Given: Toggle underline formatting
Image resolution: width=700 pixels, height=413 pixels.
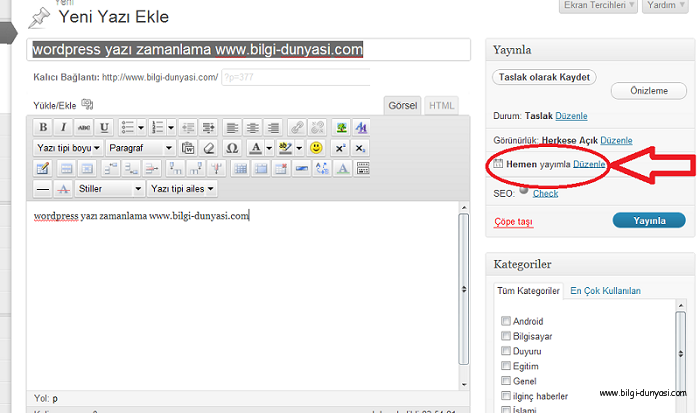Looking at the screenshot, I should coord(104,127).
